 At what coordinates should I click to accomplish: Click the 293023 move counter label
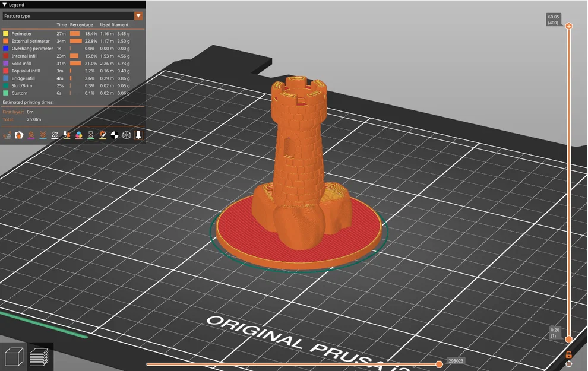tap(456, 361)
